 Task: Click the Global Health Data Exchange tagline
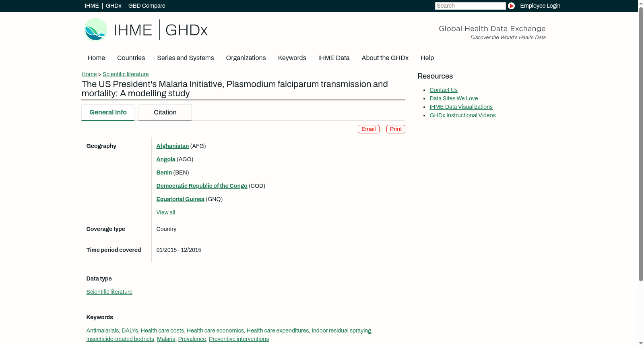point(492,29)
